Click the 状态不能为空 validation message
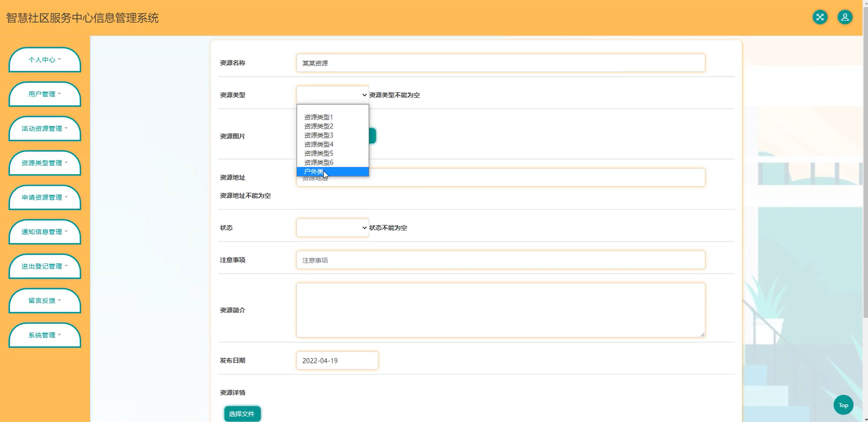Image resolution: width=868 pixels, height=422 pixels. click(388, 228)
